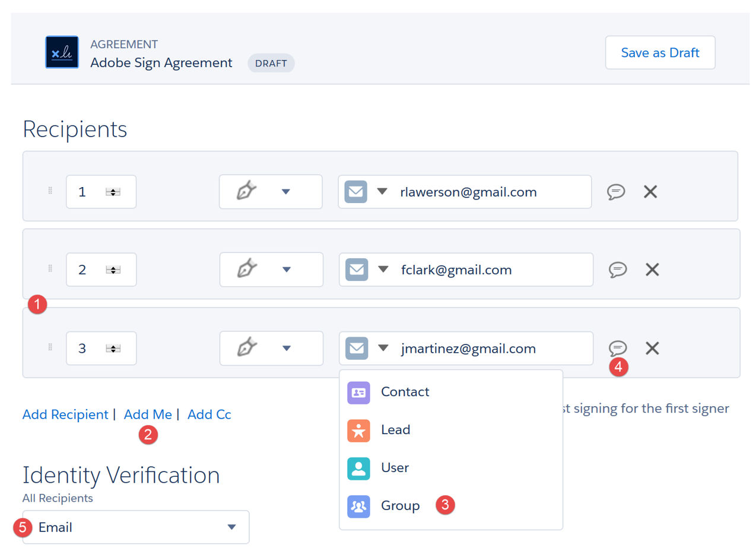The height and width of the screenshot is (554, 756).
Task: Choose User from the recipient type menu
Action: pyautogui.click(x=358, y=468)
